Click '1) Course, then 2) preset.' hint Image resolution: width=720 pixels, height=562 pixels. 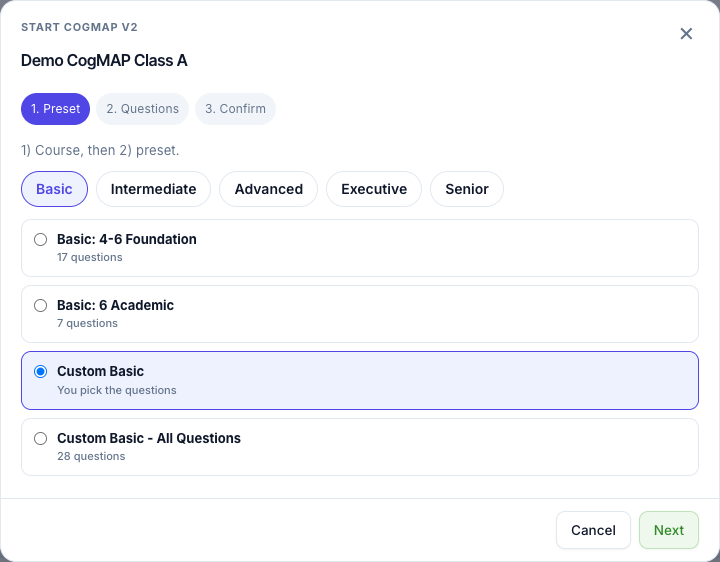click(100, 150)
